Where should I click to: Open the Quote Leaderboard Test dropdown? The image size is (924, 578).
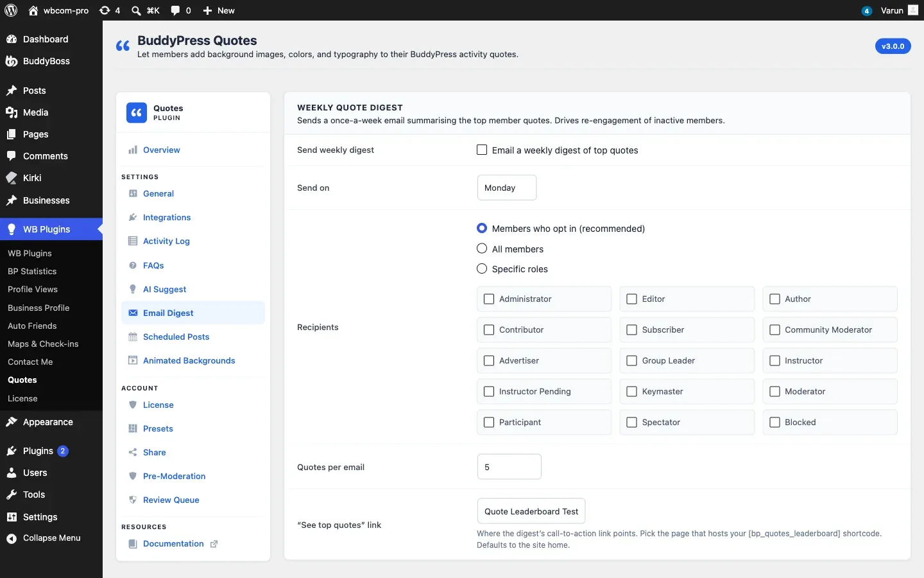pos(531,511)
